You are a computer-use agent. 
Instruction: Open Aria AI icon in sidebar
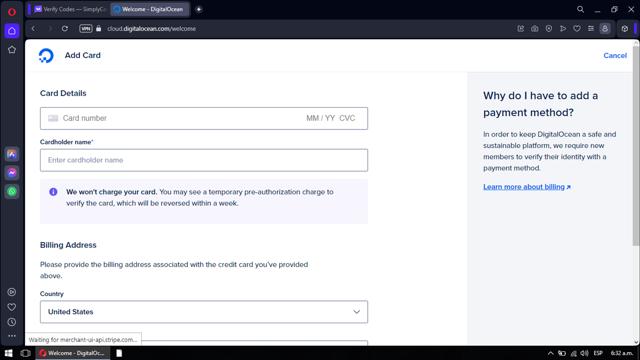[12, 154]
